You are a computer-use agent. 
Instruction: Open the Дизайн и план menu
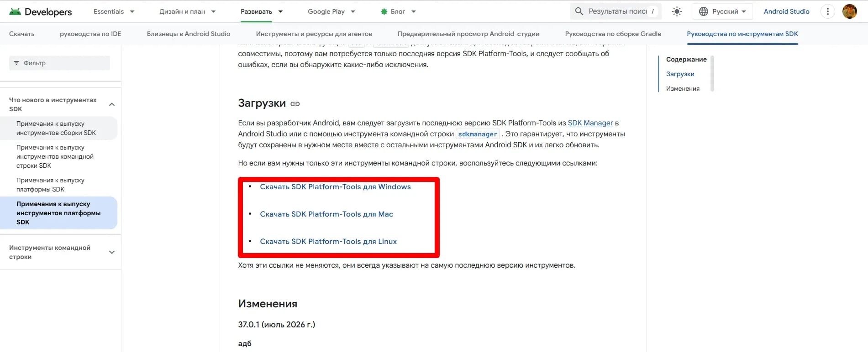point(182,11)
